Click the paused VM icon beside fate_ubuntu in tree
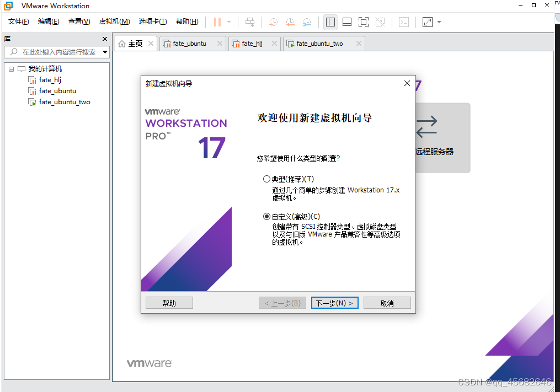This screenshot has height=392, width=560. click(32, 91)
